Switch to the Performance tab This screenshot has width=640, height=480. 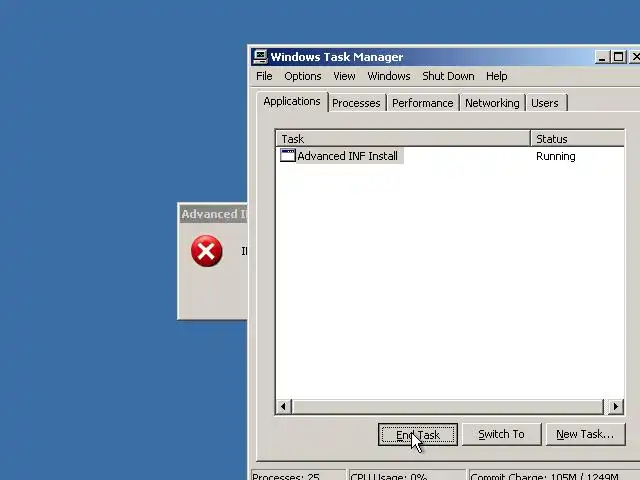422,103
